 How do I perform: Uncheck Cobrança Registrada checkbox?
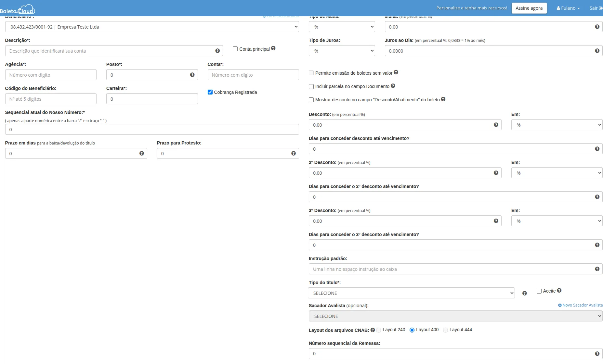pos(210,92)
